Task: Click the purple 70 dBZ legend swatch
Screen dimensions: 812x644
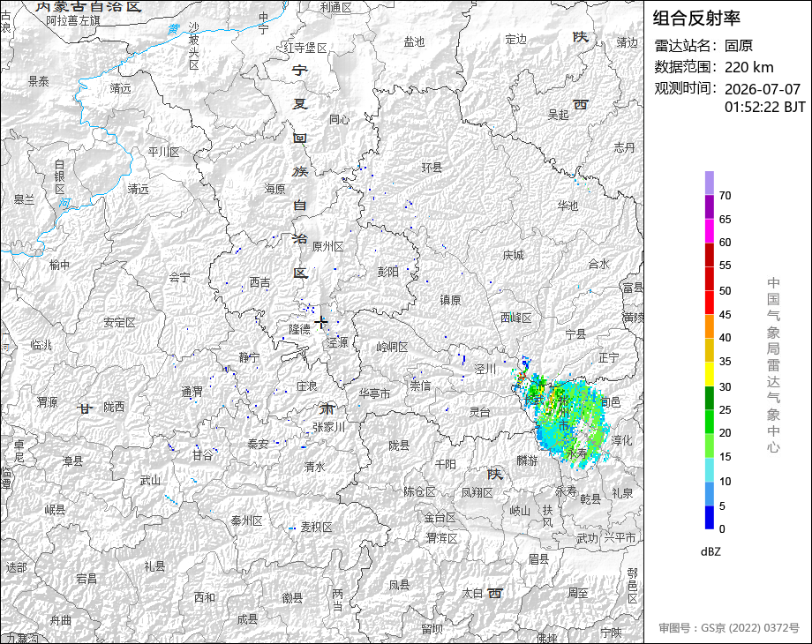Action: (709, 183)
